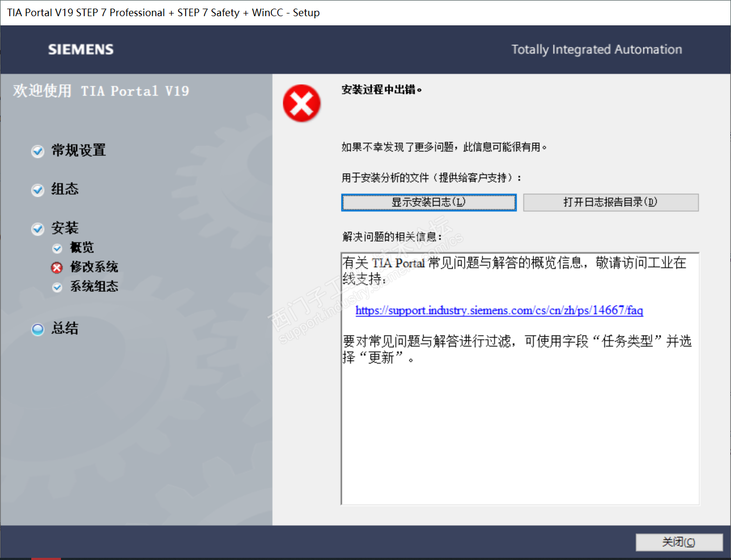Click the 欢迎使用 TIA Portal V19 title
The image size is (731, 560).
[x=101, y=91]
